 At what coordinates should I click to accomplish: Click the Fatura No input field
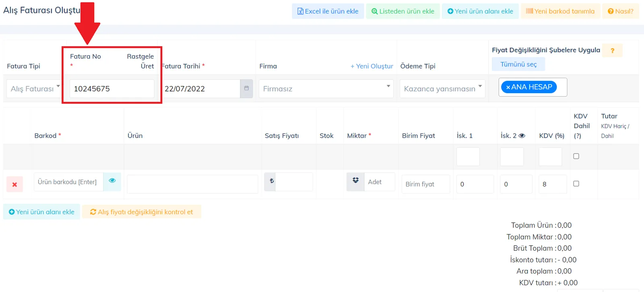[x=112, y=89]
